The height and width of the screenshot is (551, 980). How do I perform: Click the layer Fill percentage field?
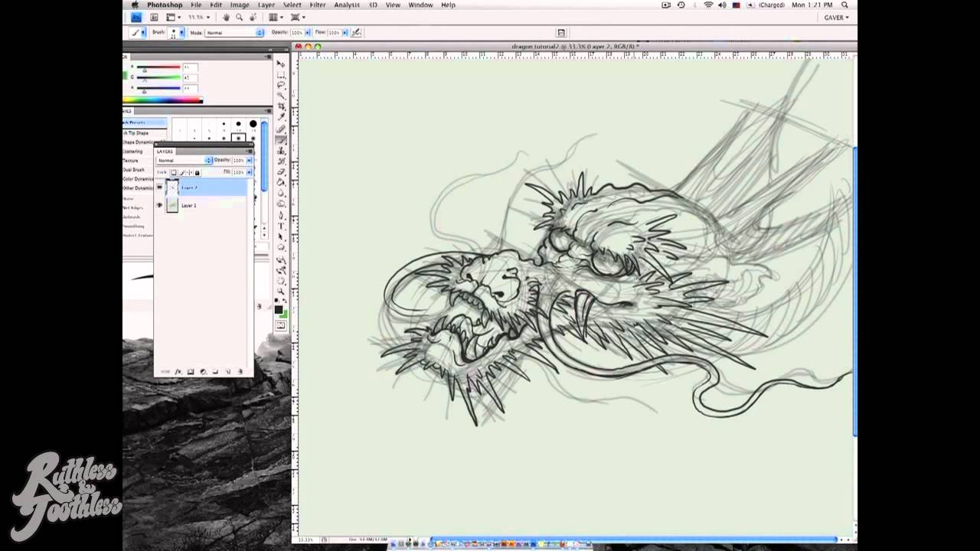point(238,172)
